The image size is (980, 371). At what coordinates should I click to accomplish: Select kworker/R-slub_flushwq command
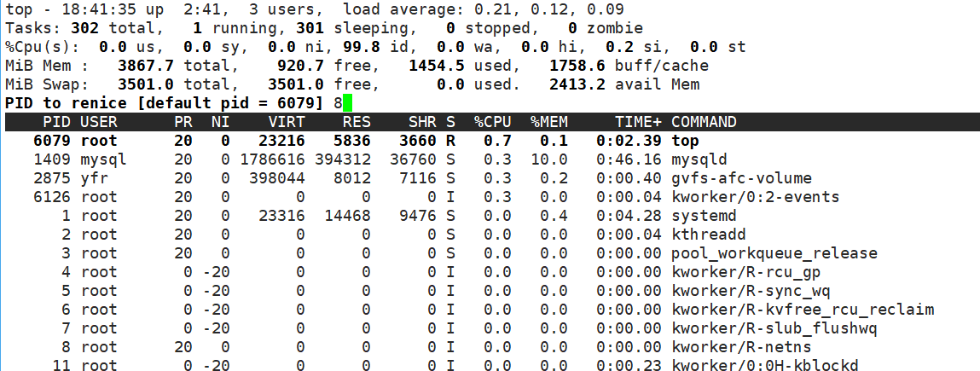click(774, 328)
